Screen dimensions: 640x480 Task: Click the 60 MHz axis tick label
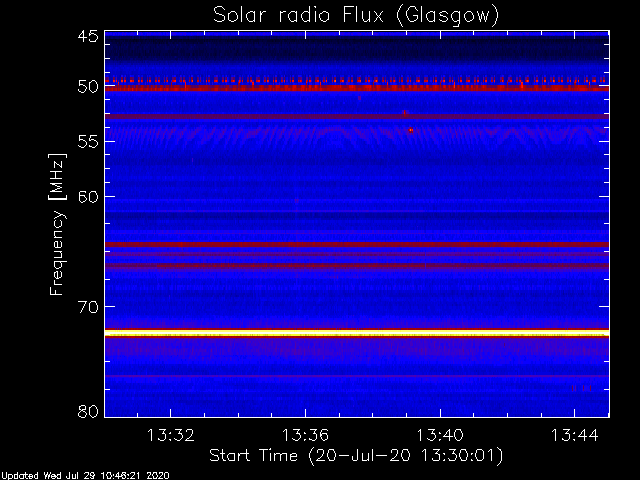88,196
